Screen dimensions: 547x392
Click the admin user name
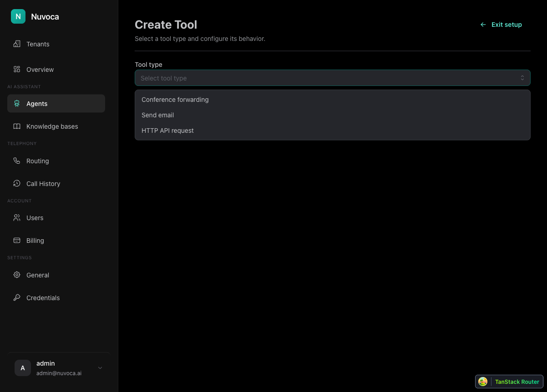click(46, 363)
